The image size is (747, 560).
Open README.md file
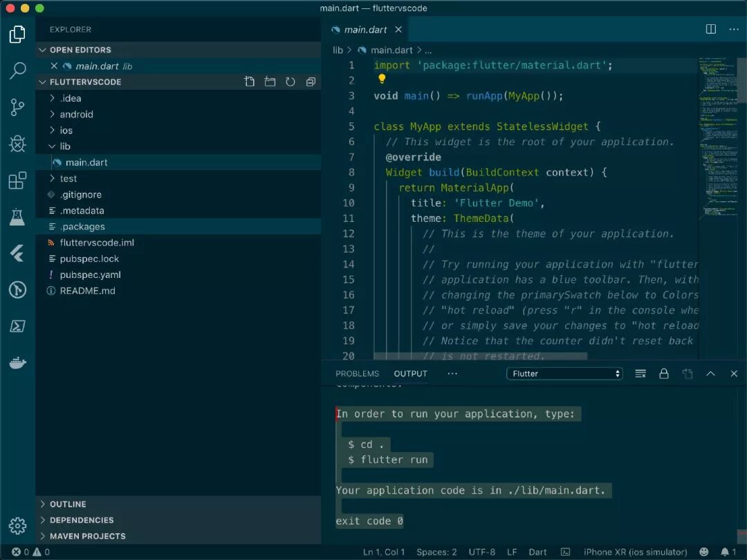[x=178, y=290]
